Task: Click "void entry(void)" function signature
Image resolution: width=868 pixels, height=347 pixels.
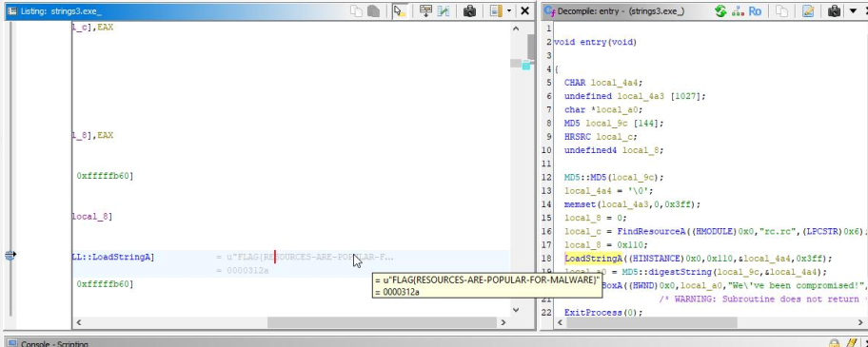Action: [x=595, y=42]
